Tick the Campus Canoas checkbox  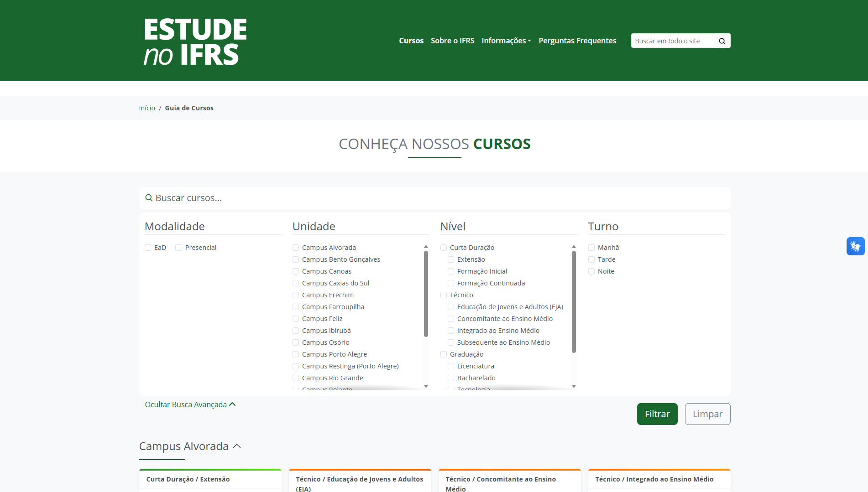296,271
